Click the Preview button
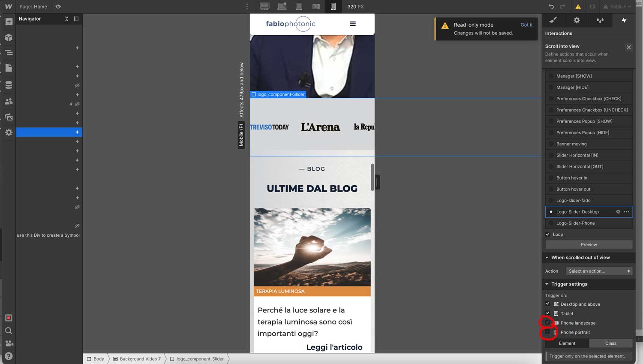Screen dimensions: 643x364 pos(589,244)
